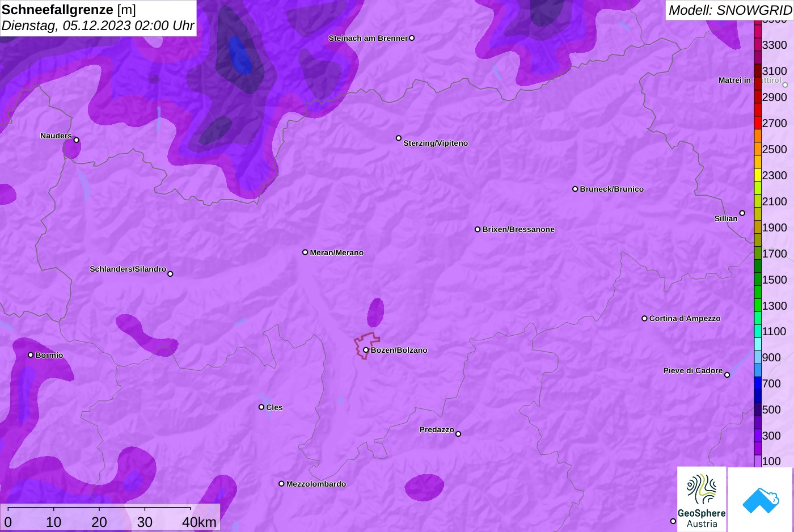Viewport: 794px width, 532px height.
Task: Click the Schlanders/Silandro label text
Action: [x=128, y=269]
